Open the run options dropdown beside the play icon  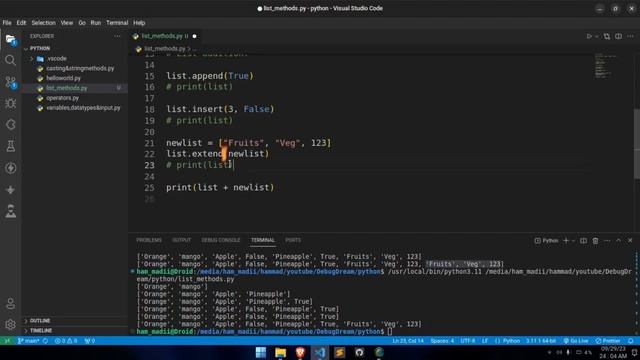[x=597, y=36]
